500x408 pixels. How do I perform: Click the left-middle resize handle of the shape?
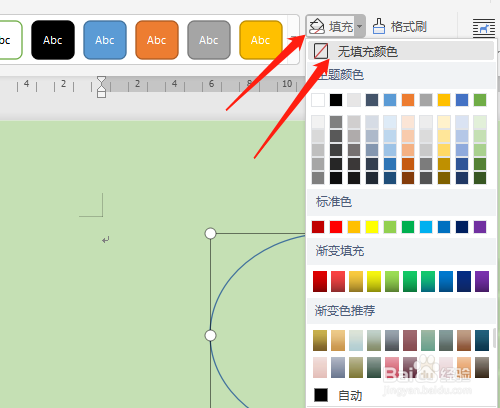point(210,335)
